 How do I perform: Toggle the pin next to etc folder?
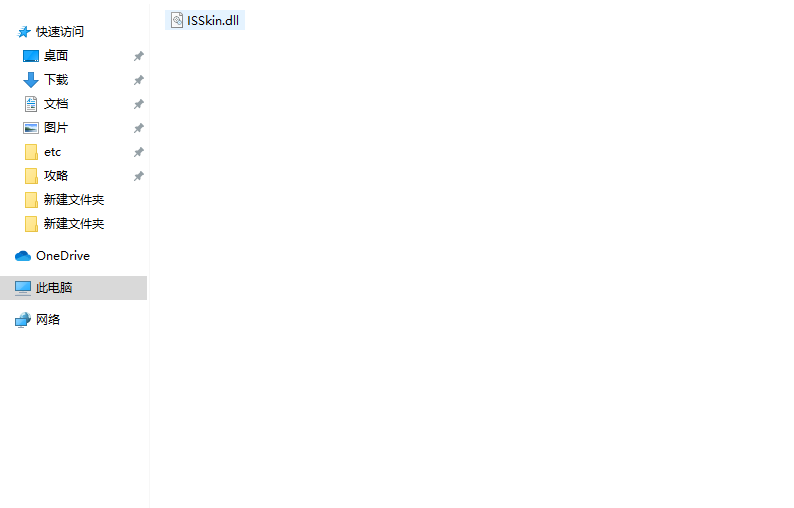coord(138,152)
